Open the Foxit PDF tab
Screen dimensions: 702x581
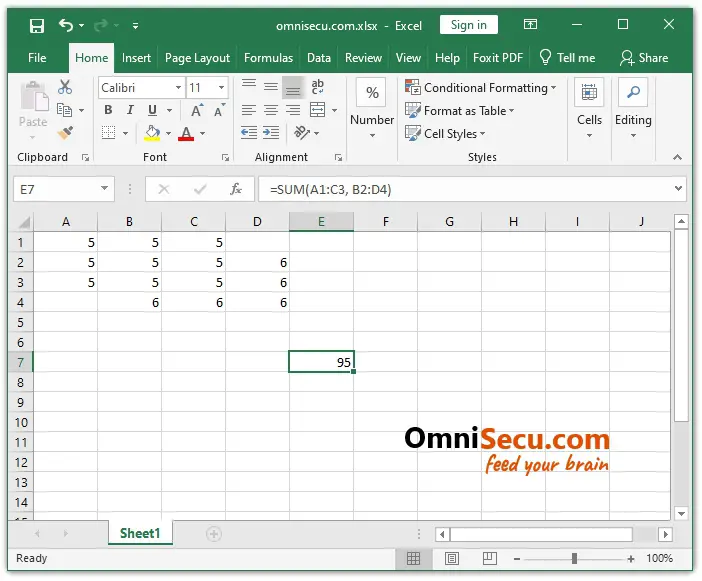[498, 58]
